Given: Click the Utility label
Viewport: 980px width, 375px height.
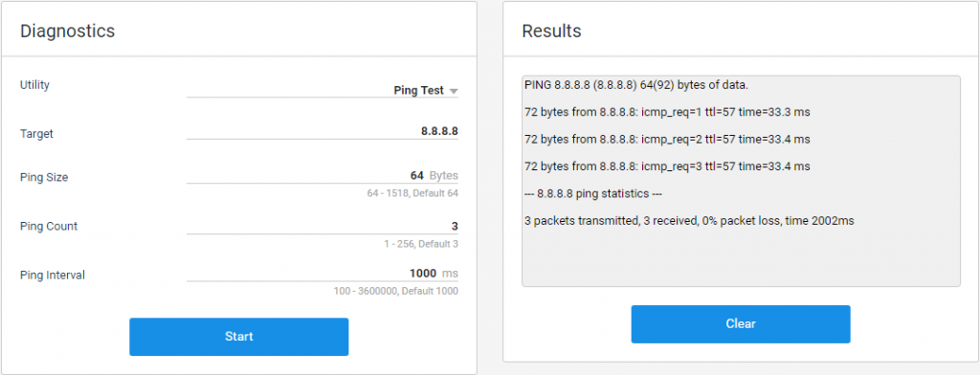Looking at the screenshot, I should [x=34, y=85].
